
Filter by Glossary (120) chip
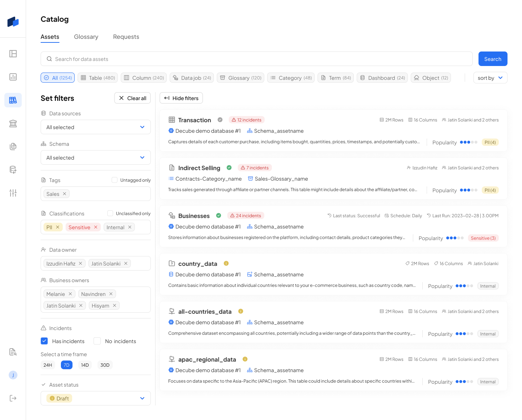tap(241, 78)
